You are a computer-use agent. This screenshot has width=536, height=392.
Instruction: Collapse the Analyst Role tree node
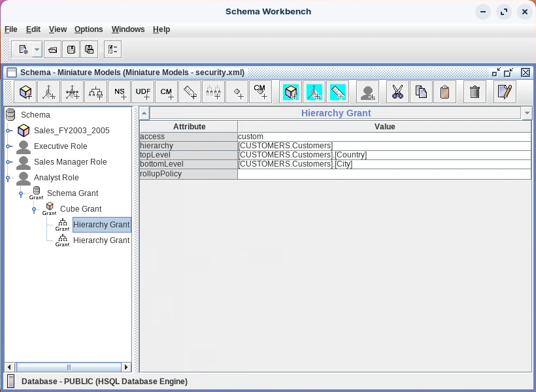(x=8, y=178)
